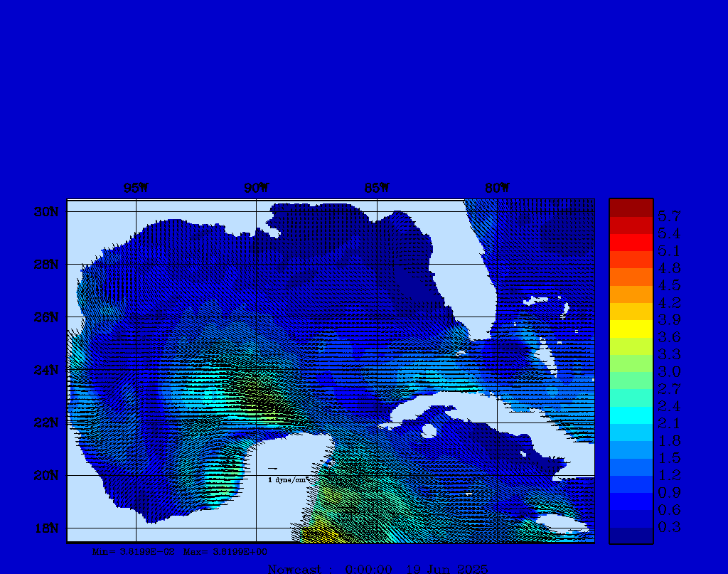The image size is (728, 574).
Task: Click the Nowcast timestamp caption
Action: [x=378, y=568]
